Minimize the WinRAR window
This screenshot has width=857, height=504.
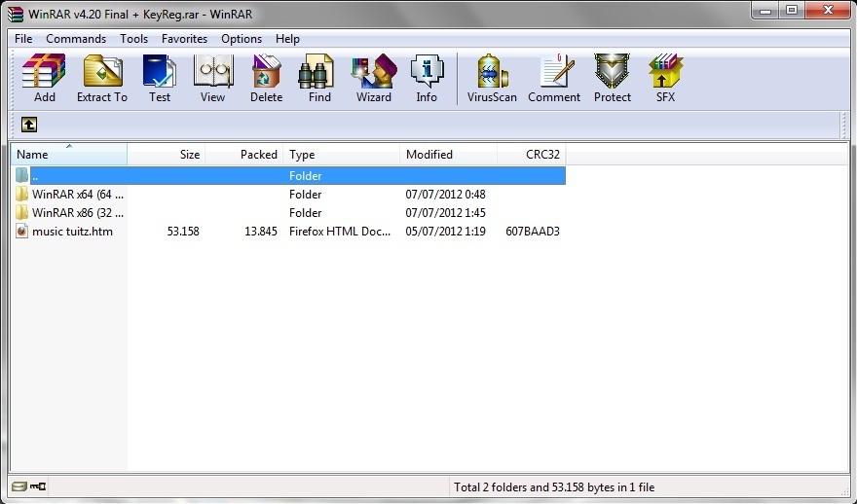(765, 11)
